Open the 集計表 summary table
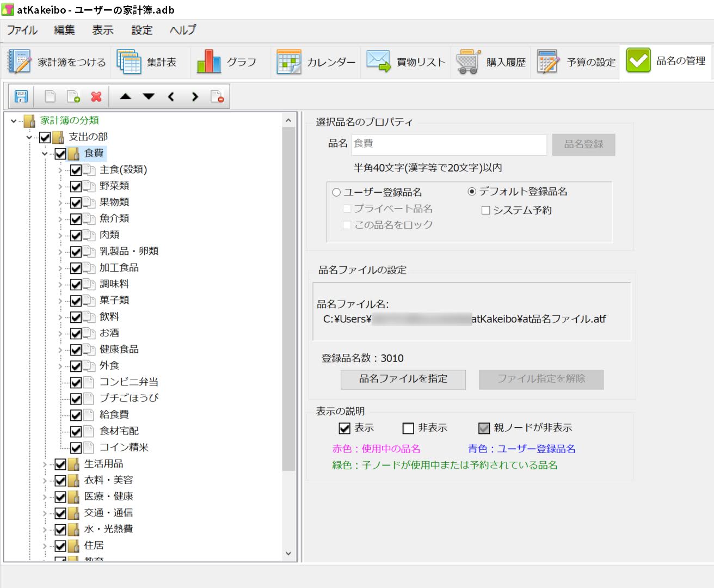The width and height of the screenshot is (714, 588). point(147,62)
